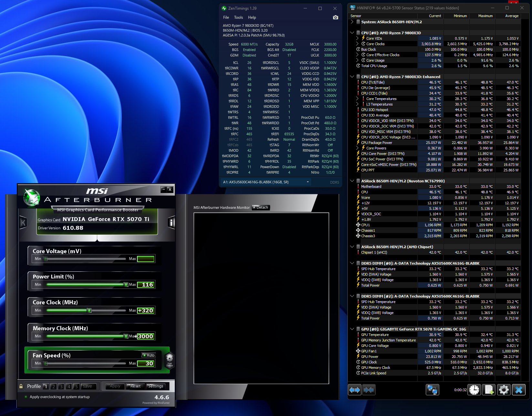The height and width of the screenshot is (416, 532).
Task: Click the Memory Clock slider handle
Action: 126,336
